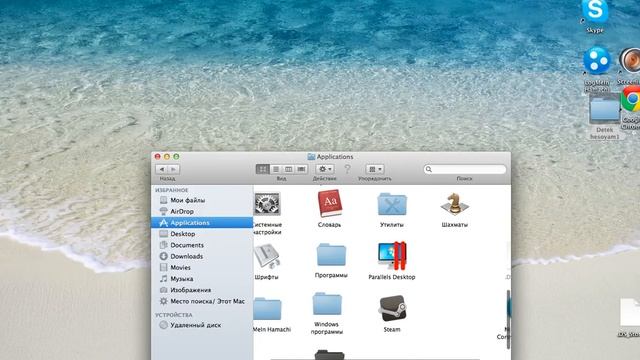Open Movies in sidebar

coord(202,267)
